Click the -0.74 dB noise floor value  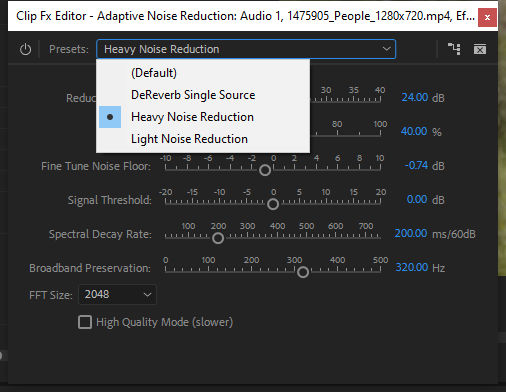(416, 165)
